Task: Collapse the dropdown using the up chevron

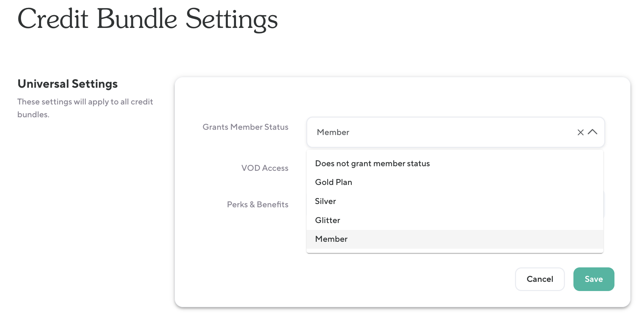Action: point(592,132)
